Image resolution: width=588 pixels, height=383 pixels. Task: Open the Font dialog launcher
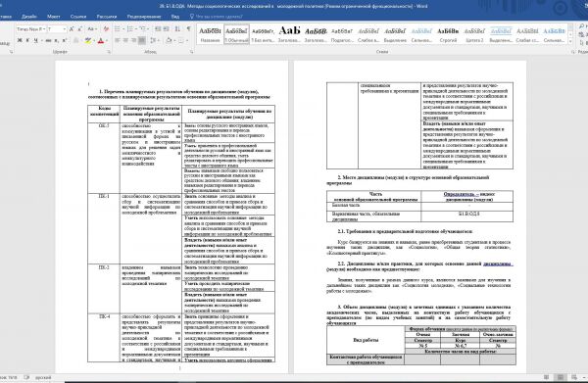pos(110,52)
